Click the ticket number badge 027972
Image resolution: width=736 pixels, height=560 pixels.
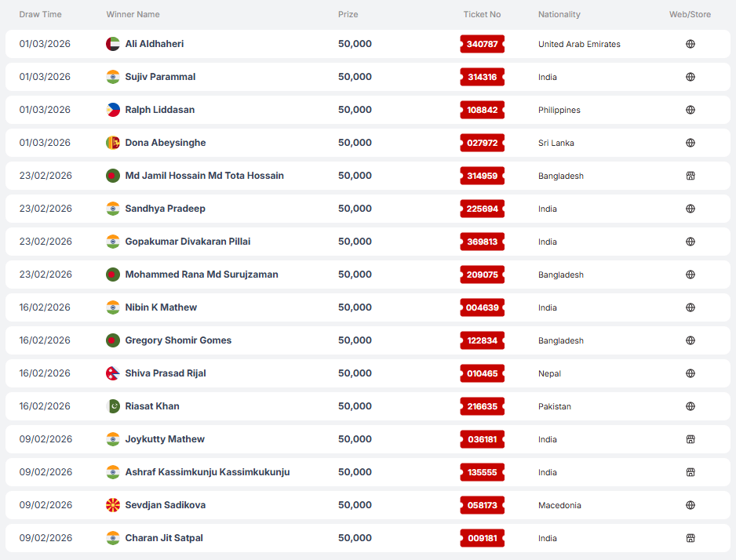[x=482, y=143]
